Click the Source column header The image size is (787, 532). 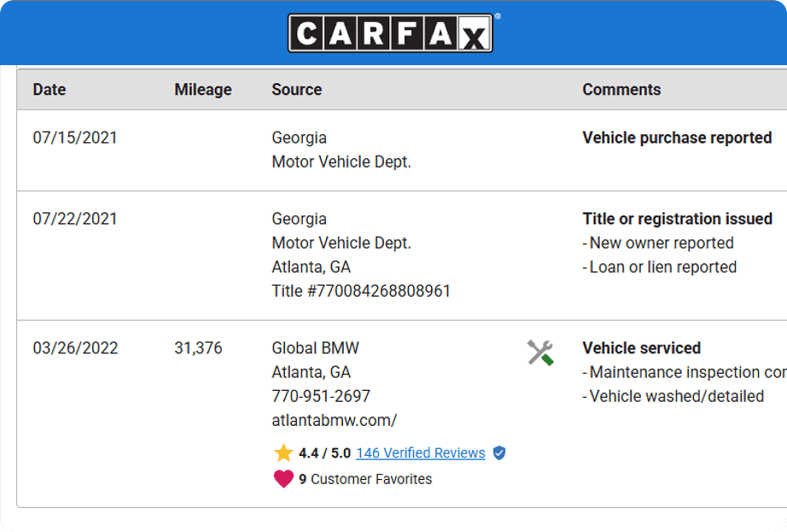pyautogui.click(x=297, y=89)
